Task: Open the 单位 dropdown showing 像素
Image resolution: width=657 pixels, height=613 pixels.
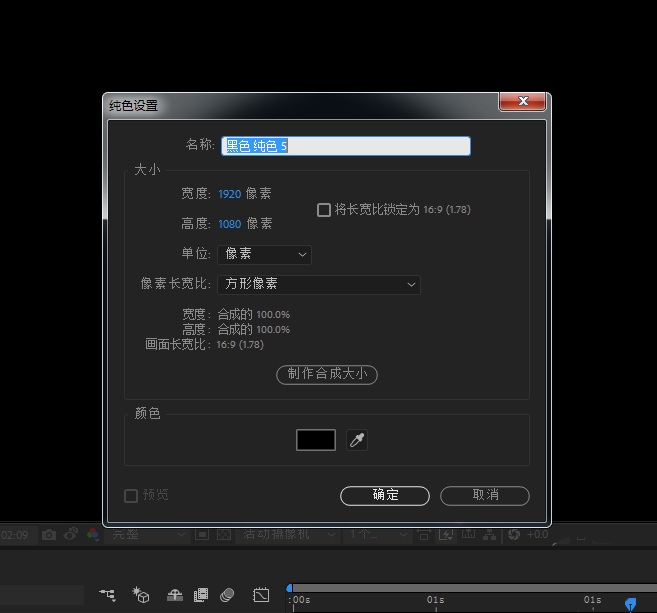Action: [x=264, y=255]
